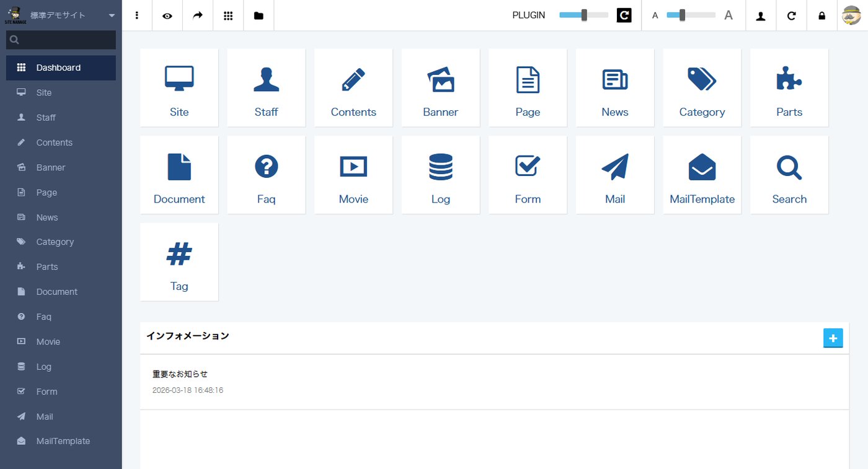
Task: Go to Category in the sidebar
Action: (61, 242)
